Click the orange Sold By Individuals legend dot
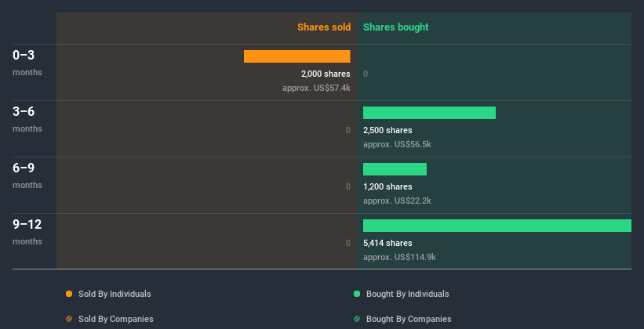 pos(69,294)
